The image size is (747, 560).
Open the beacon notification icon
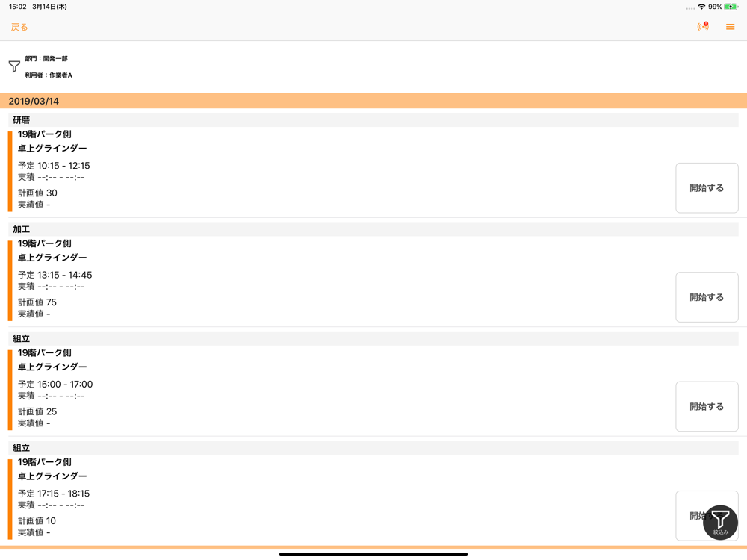[x=703, y=27]
